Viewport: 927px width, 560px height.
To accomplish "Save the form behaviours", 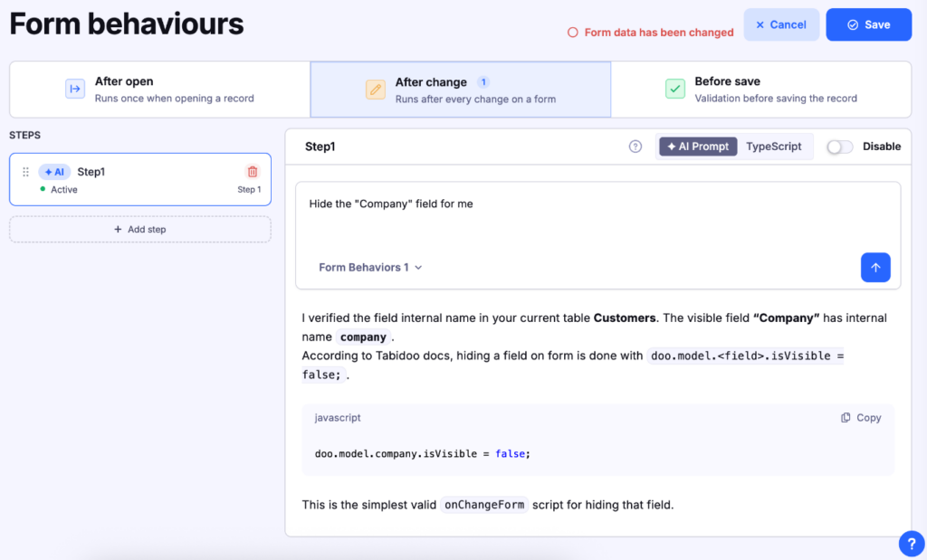I will (x=868, y=24).
